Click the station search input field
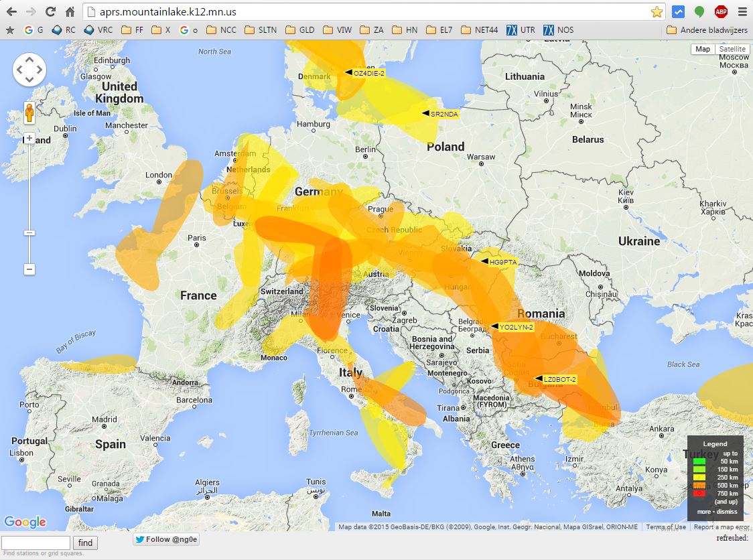 click(x=36, y=543)
